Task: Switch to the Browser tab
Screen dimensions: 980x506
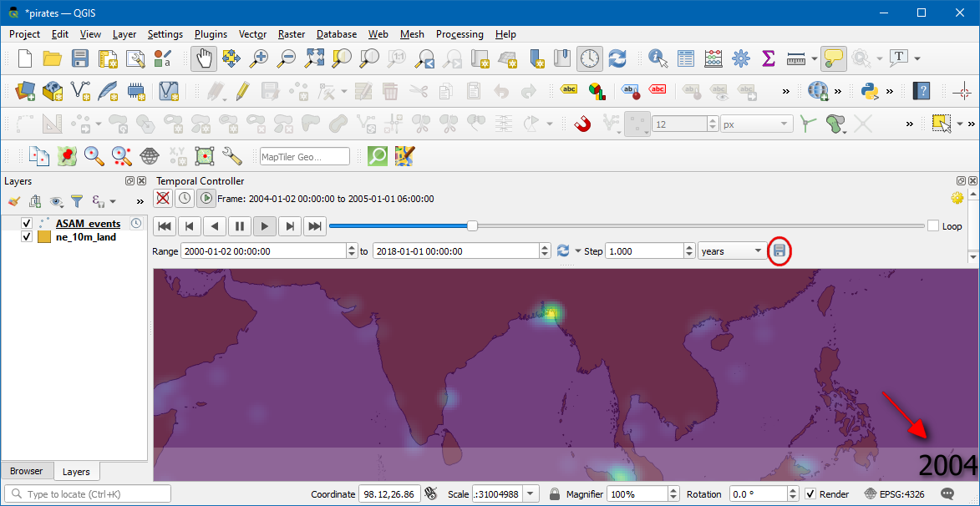Action: point(27,472)
